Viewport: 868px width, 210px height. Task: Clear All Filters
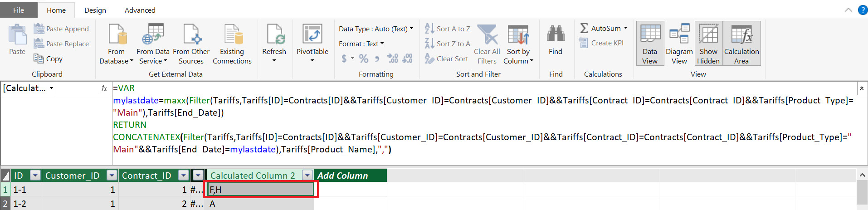coord(487,44)
